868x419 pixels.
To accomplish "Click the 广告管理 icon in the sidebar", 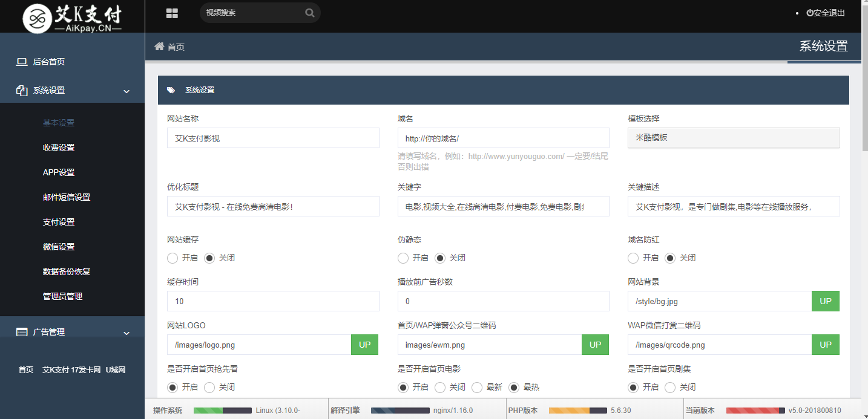I will [x=22, y=331].
